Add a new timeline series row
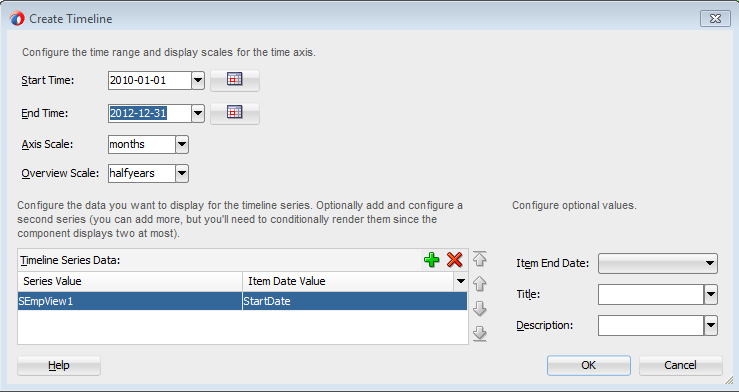This screenshot has height=392, width=739. click(x=431, y=260)
